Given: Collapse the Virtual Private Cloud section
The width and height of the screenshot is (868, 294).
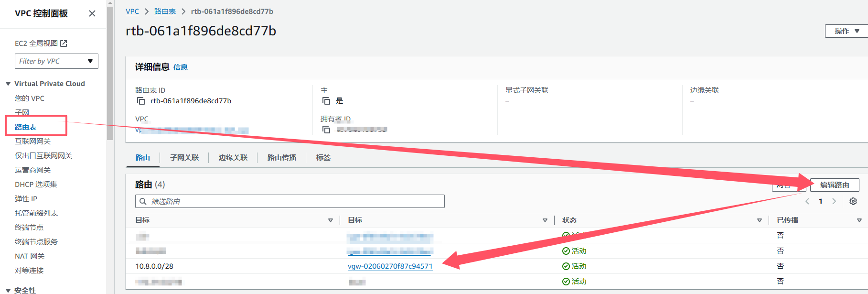Looking at the screenshot, I should coord(8,84).
